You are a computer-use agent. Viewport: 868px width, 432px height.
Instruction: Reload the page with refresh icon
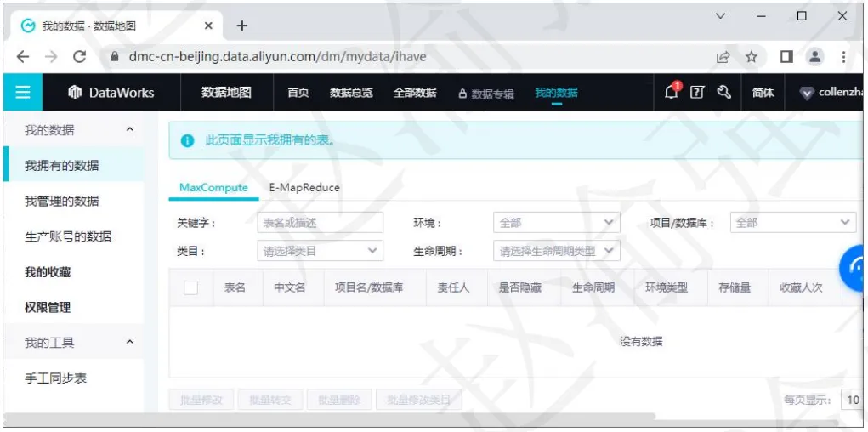pyautogui.click(x=80, y=56)
